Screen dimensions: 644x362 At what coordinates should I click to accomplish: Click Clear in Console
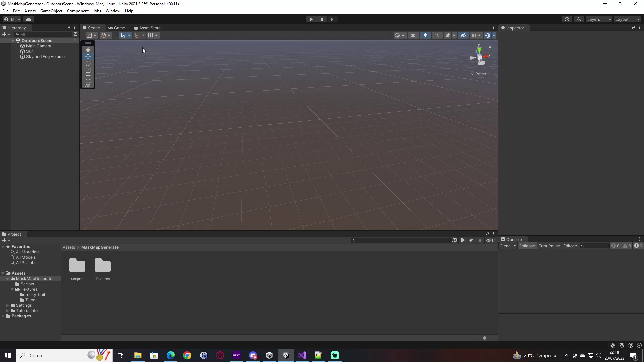pos(505,246)
